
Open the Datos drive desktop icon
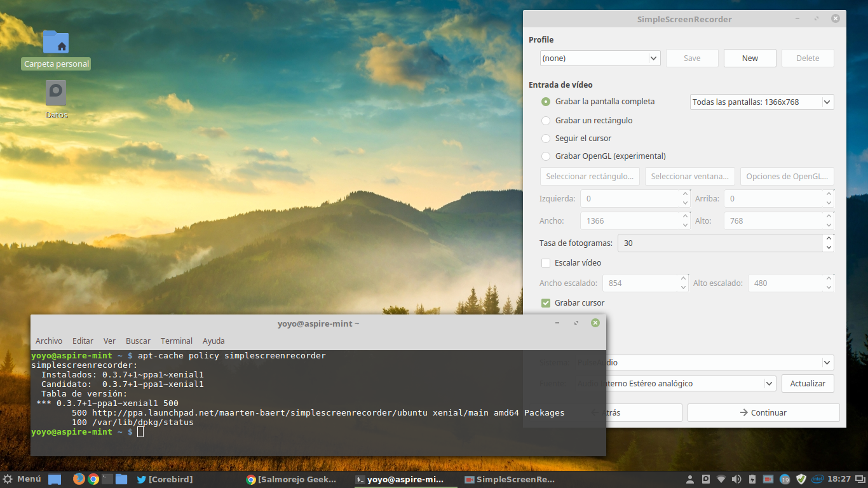(x=56, y=100)
